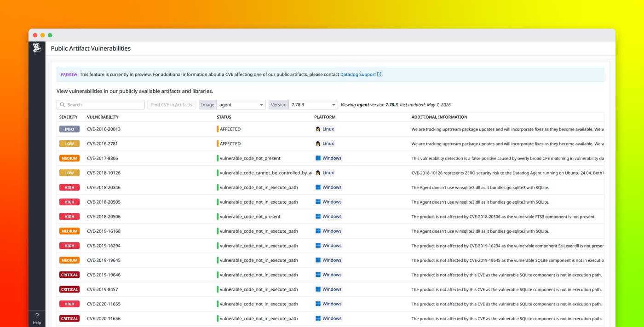This screenshot has height=327, width=644.
Task: Click the Linux penguin icon for CVE-2016-20013
Action: [x=318, y=129]
